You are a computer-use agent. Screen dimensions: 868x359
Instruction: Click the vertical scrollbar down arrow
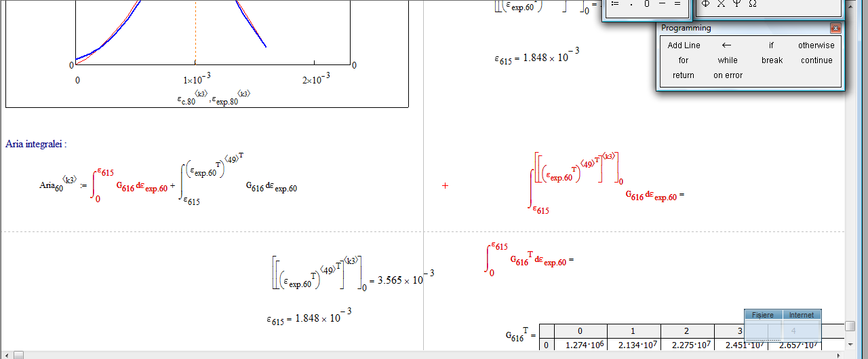tap(850, 344)
